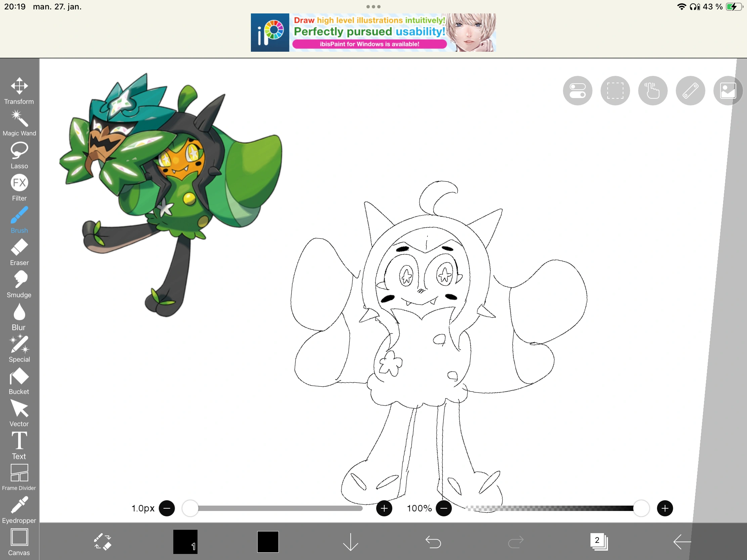Open the black color swatch
Viewport: 747px width, 560px height.
pyautogui.click(x=267, y=542)
